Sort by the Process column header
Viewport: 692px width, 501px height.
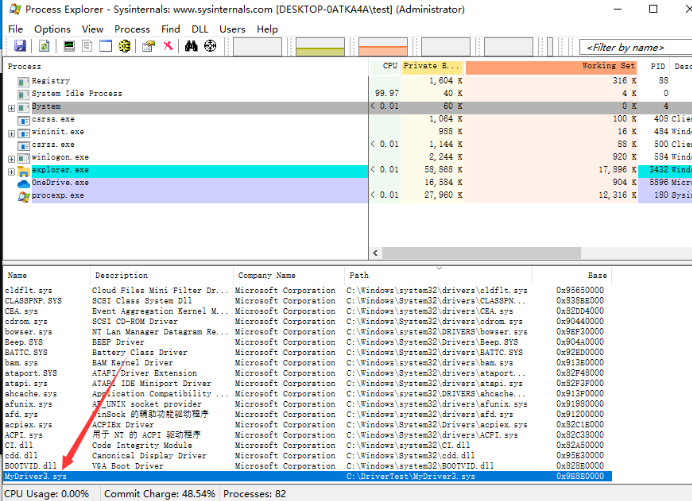coord(186,66)
